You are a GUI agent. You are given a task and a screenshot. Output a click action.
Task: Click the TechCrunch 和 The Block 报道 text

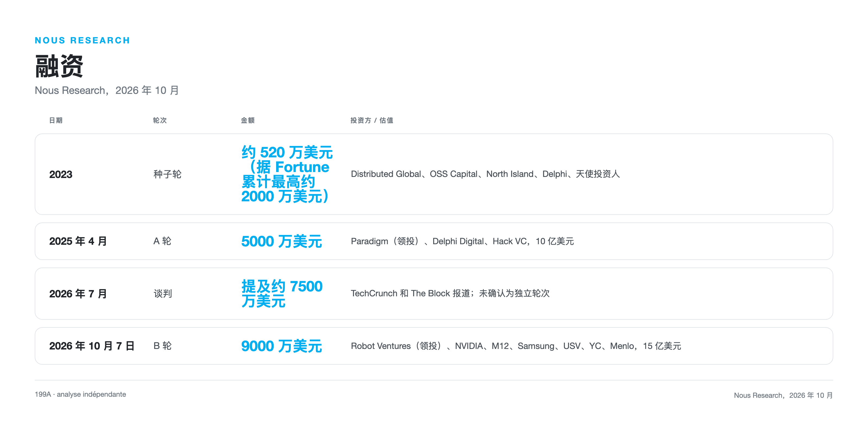click(450, 293)
